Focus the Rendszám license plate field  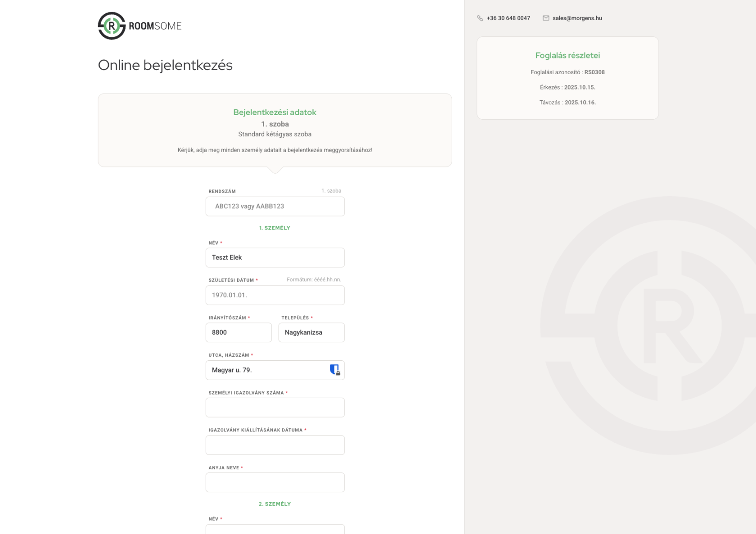point(275,206)
